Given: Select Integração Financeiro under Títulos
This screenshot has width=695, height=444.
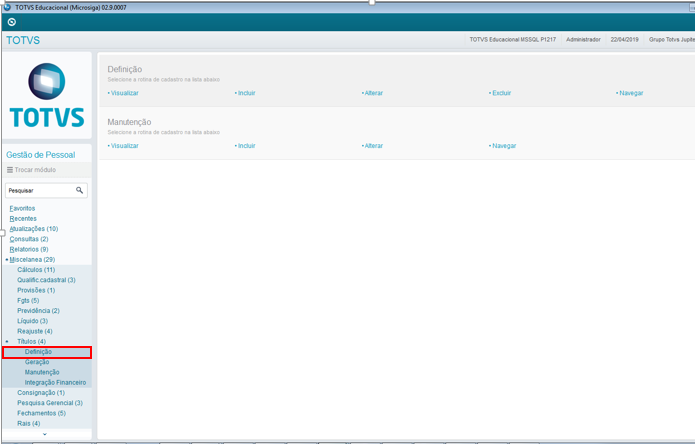Looking at the screenshot, I should click(55, 382).
